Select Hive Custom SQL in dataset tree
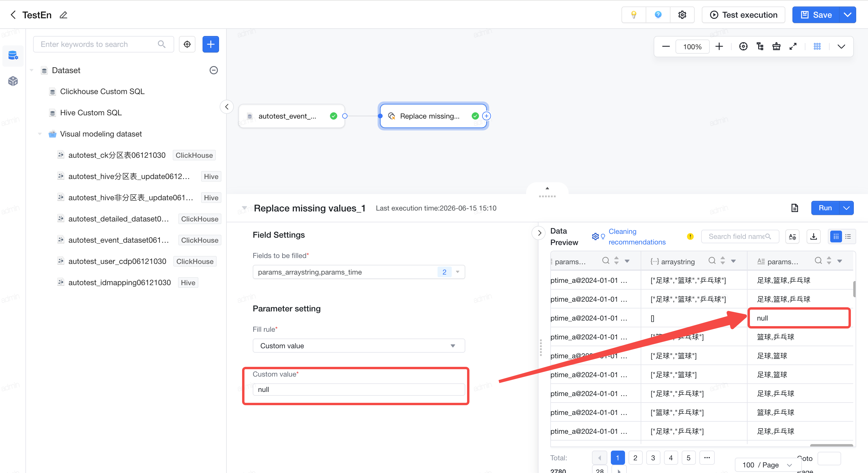The width and height of the screenshot is (868, 473). click(x=91, y=112)
